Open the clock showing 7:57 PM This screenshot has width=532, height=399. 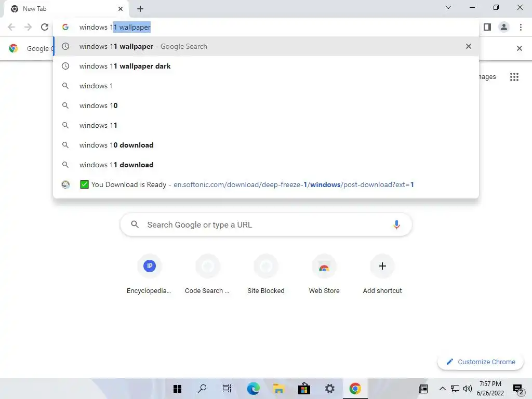tap(490, 389)
